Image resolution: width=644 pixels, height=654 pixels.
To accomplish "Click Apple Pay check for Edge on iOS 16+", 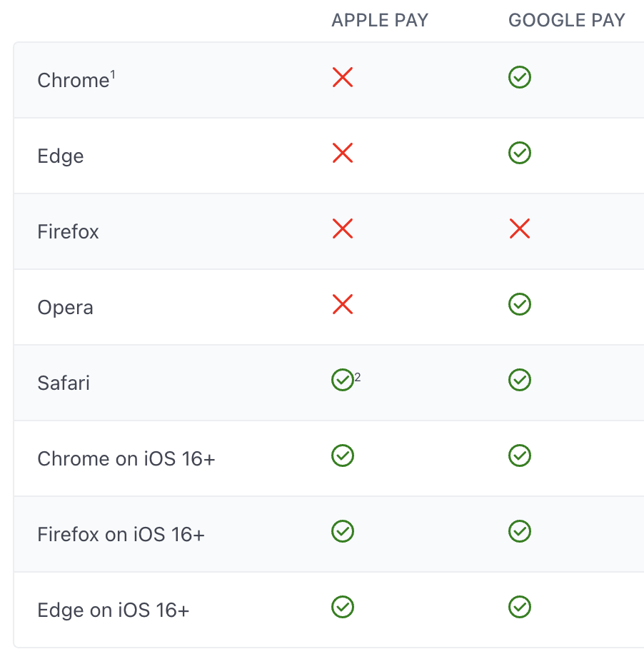I will tap(343, 607).
